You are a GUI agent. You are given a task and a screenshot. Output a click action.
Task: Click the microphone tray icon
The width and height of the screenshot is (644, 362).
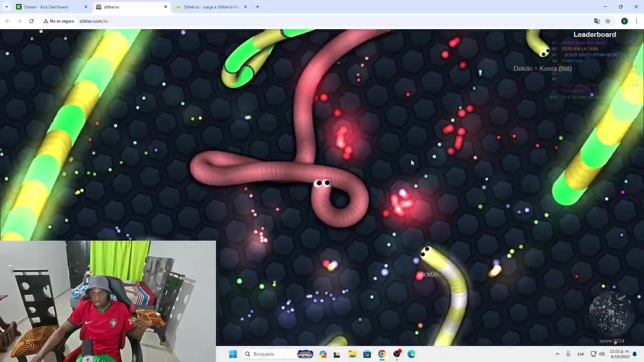coord(568,354)
